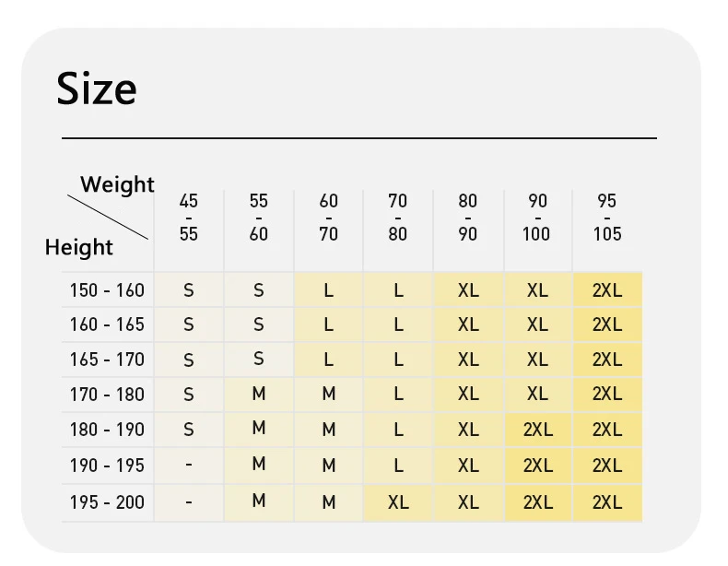This screenshot has height=566, width=728.
Task: Choose the 180 - 190 height row label
Action: click(107, 430)
